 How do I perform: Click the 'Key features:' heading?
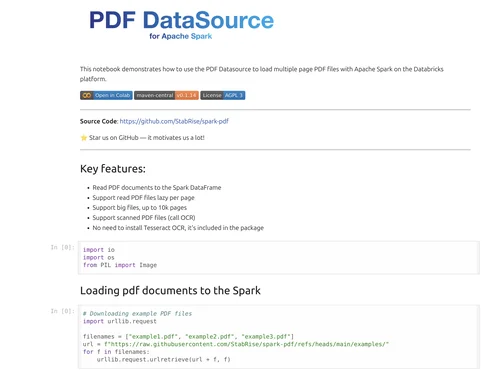click(x=113, y=169)
